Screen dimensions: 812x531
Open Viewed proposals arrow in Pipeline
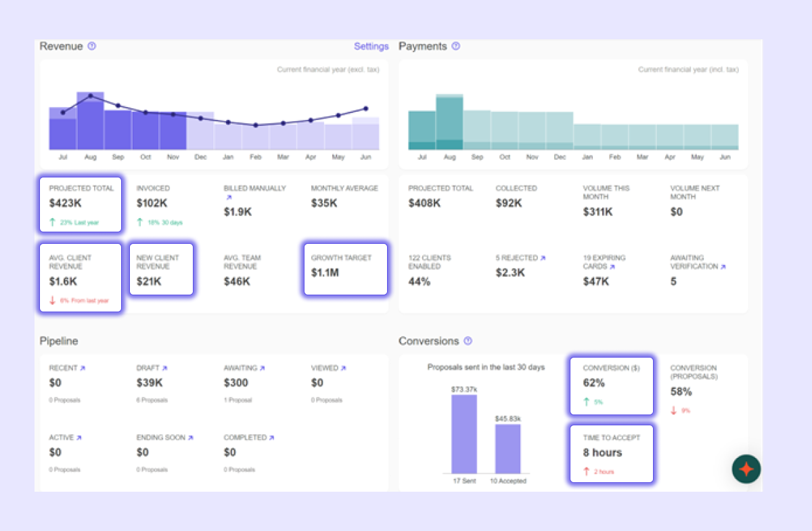[x=343, y=368]
